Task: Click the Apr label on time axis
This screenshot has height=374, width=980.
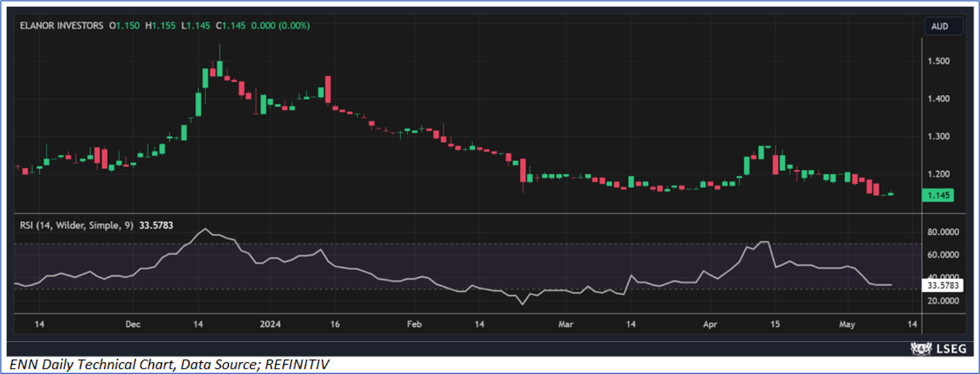Action: [x=710, y=324]
